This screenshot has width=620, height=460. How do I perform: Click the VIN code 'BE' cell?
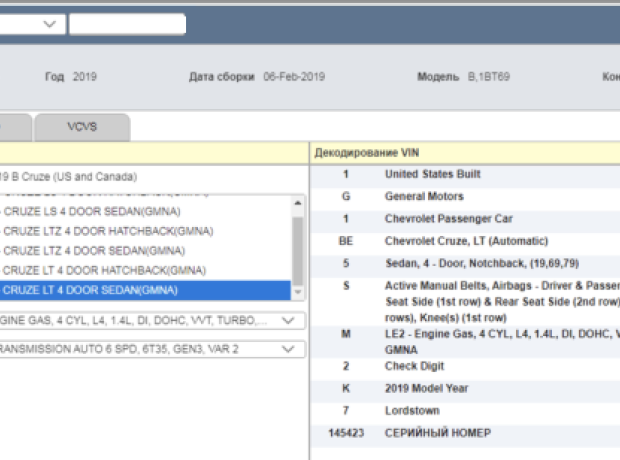point(346,241)
